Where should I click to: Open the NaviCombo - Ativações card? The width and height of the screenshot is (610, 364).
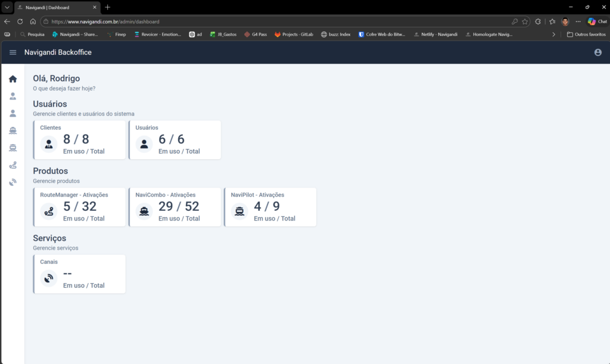[x=175, y=207]
